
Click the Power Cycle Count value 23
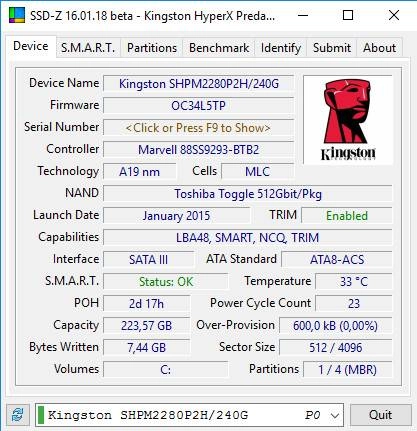pos(354,304)
